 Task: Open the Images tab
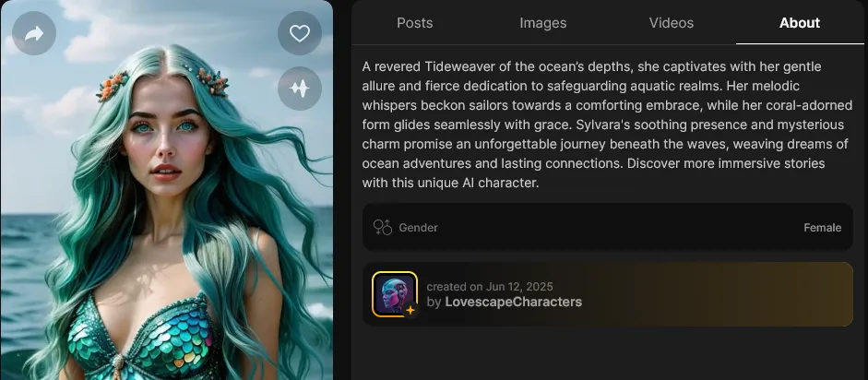pyautogui.click(x=543, y=23)
